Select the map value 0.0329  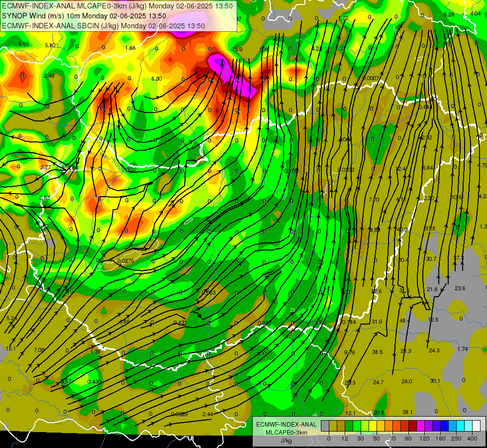coord(179,414)
